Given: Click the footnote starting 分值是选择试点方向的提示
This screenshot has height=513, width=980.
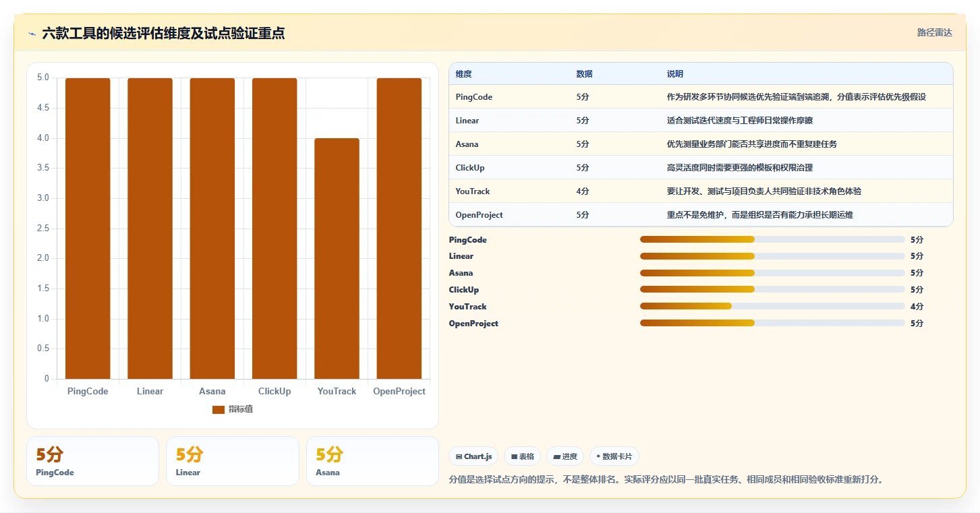Looking at the screenshot, I should 666,480.
